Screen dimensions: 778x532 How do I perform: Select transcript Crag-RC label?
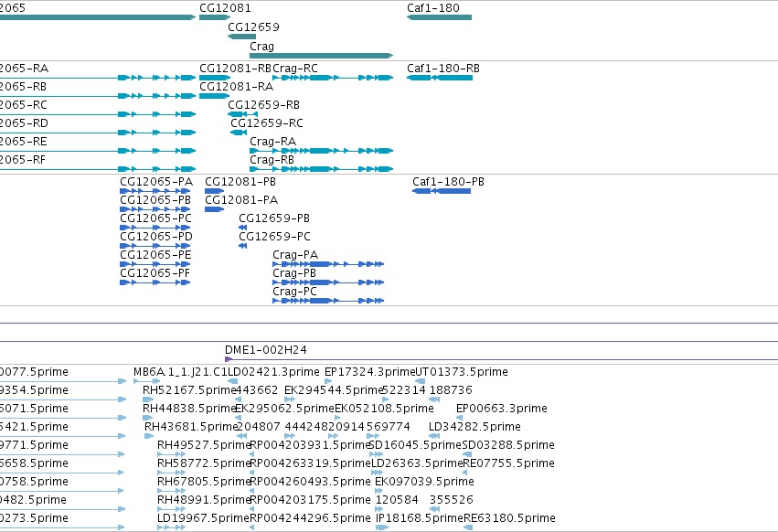(295, 69)
